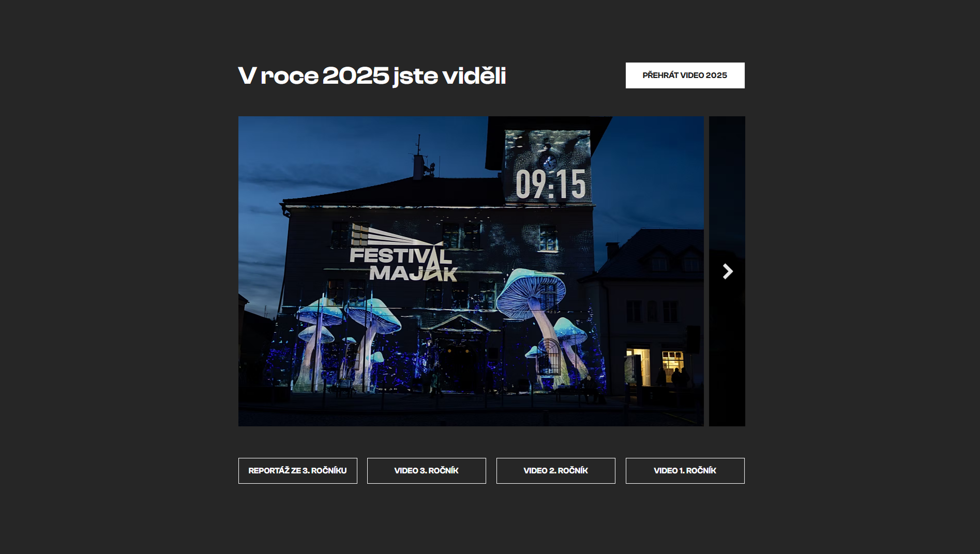Open the VIDEO 2. ROČNÍK button

click(556, 471)
